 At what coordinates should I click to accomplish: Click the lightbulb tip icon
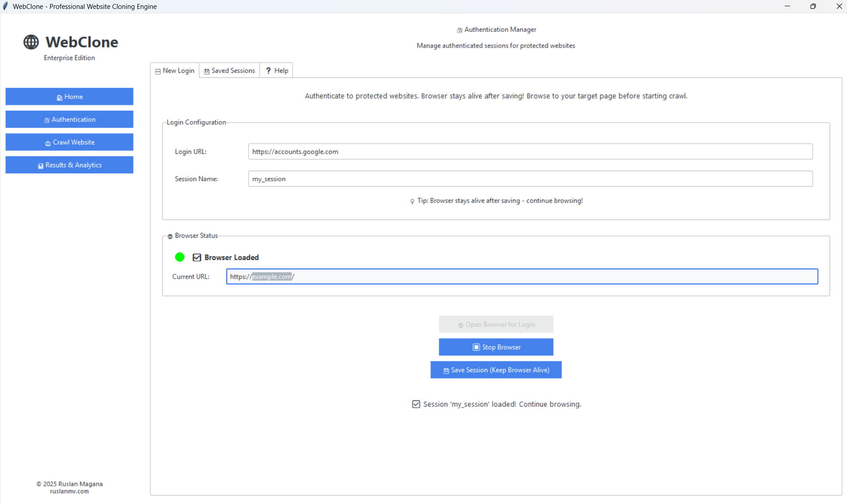[412, 201]
